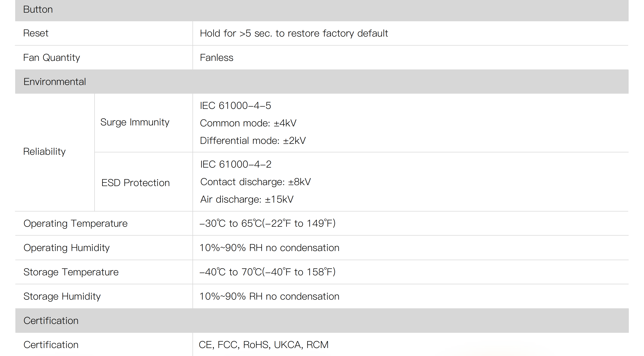Click the IEC 61000-4-2 standard text
644x356 pixels.
(235, 164)
